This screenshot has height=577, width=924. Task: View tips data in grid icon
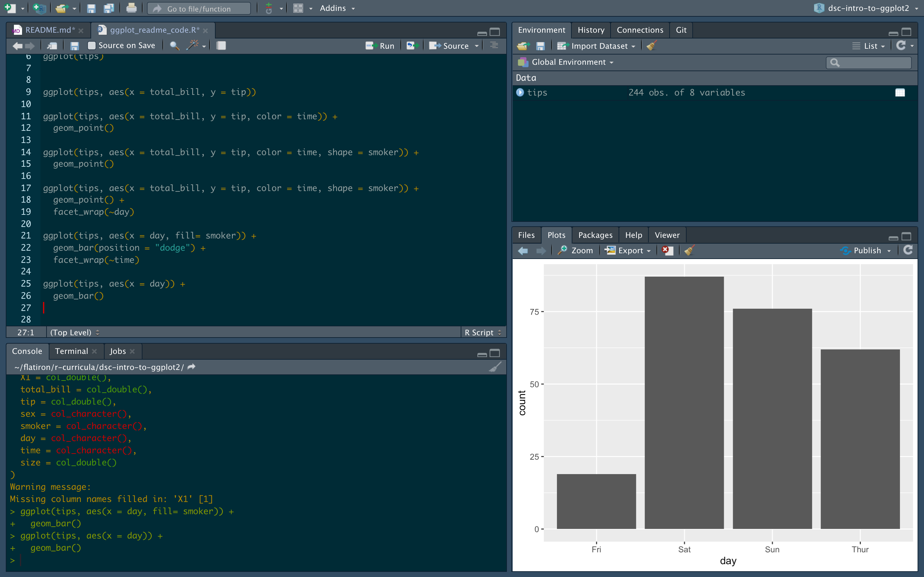tap(900, 93)
